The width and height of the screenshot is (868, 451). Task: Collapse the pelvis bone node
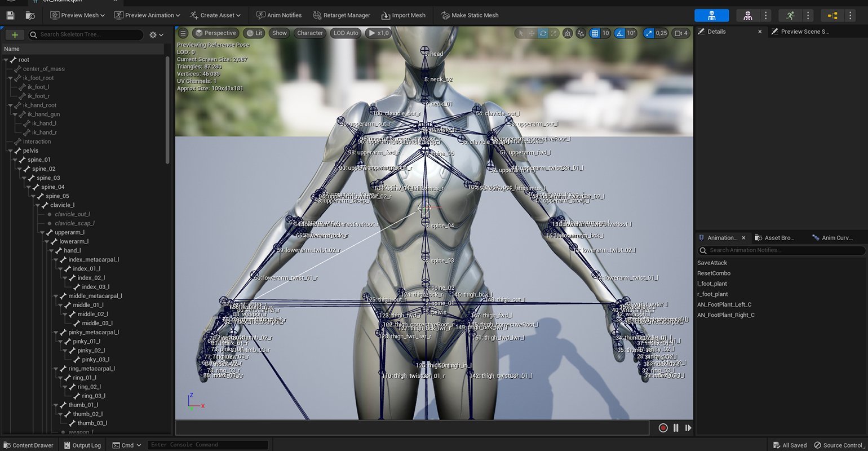11,151
